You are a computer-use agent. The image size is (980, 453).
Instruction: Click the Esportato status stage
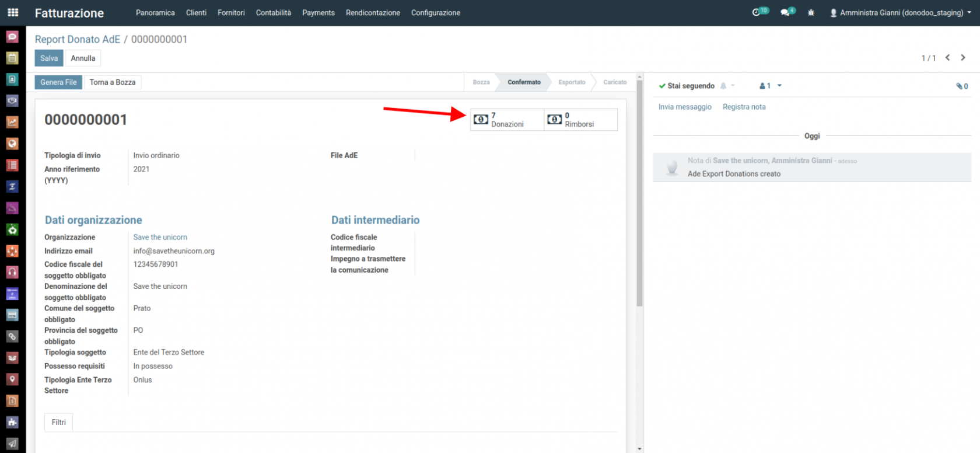click(572, 82)
